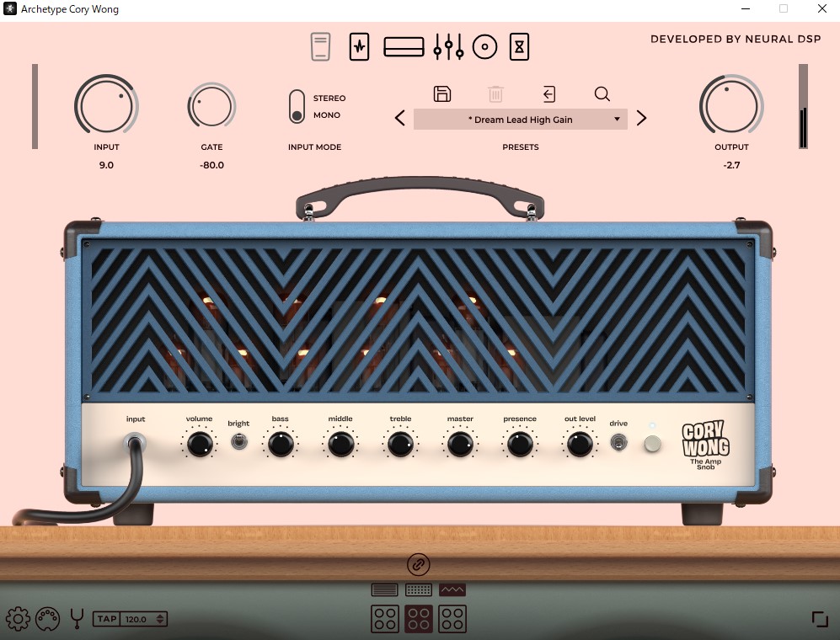
Task: Select STEREO input mode label
Action: 329,99
